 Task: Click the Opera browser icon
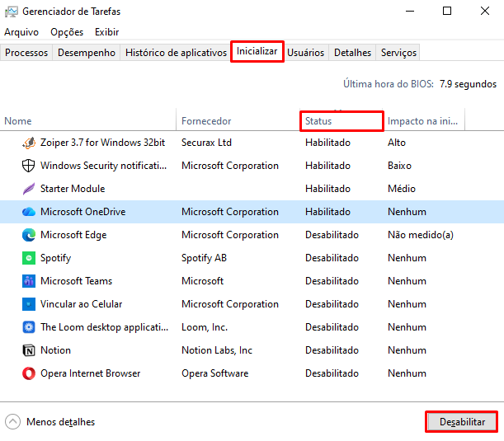[29, 373]
